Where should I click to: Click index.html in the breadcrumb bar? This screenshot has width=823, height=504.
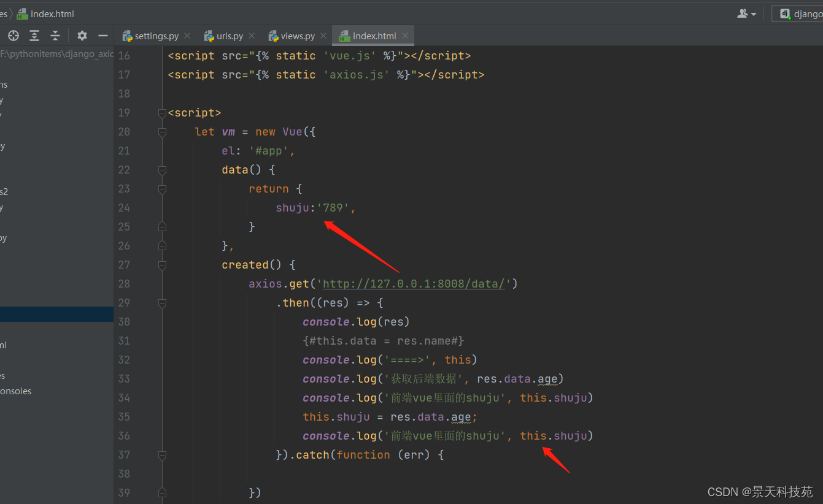pos(45,13)
